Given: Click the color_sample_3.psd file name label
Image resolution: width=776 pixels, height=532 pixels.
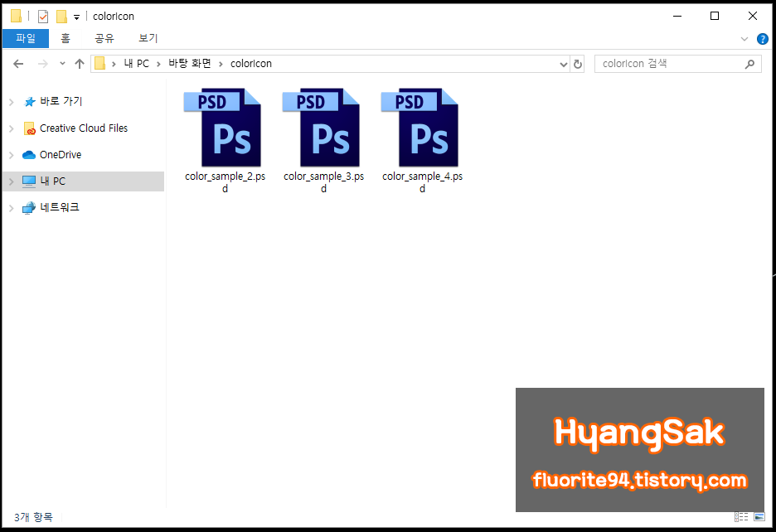Looking at the screenshot, I should 323,182.
